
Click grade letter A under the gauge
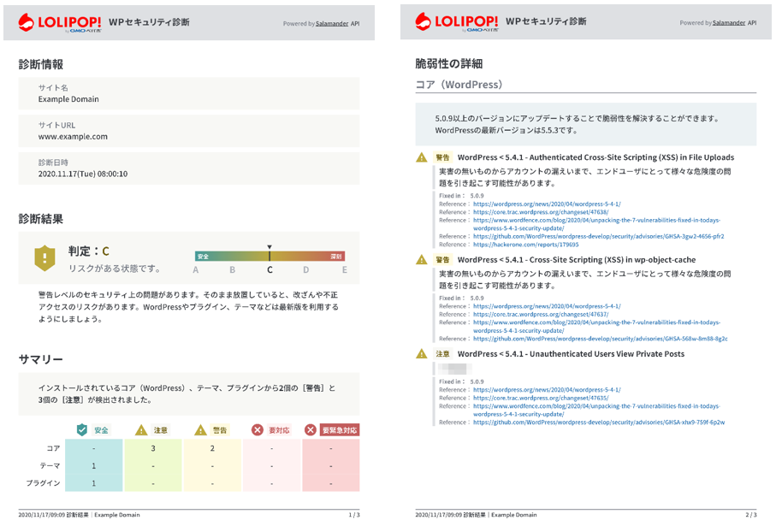[x=195, y=270]
